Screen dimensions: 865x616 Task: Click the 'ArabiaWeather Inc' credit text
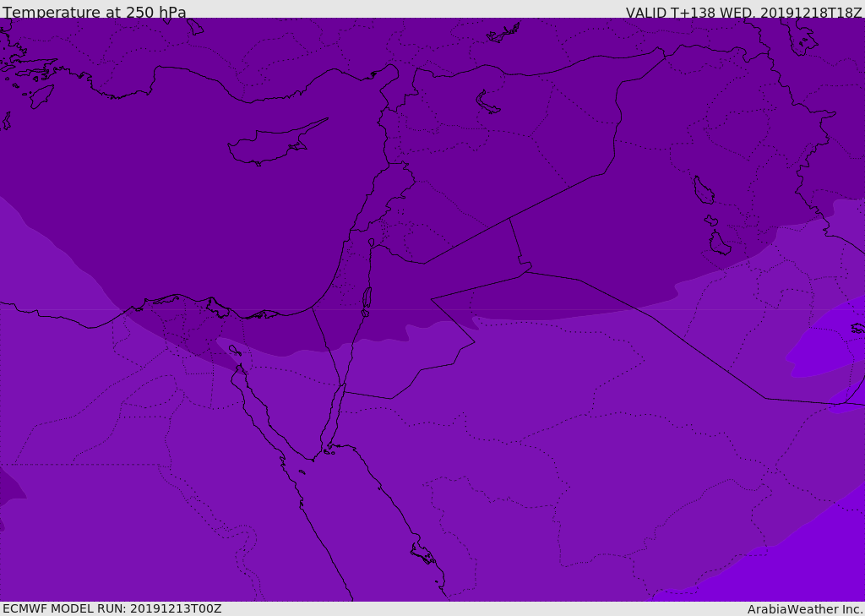click(804, 609)
